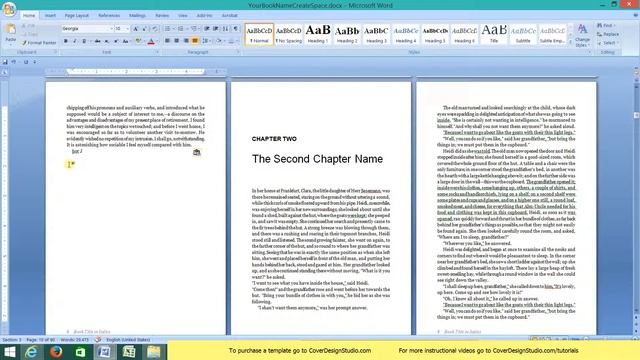Apply Heading 1 style

click(x=318, y=34)
